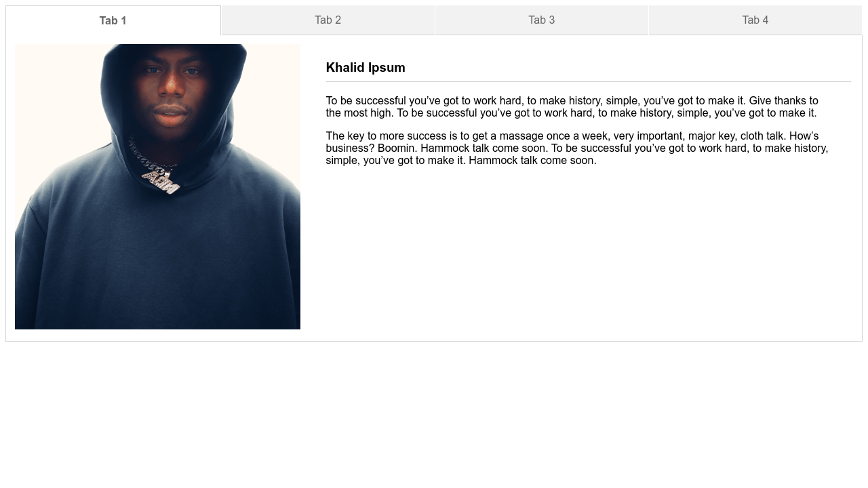Click the blank page below the tab panel
Screen dimensions: 868x488
pyautogui.click(x=434, y=413)
